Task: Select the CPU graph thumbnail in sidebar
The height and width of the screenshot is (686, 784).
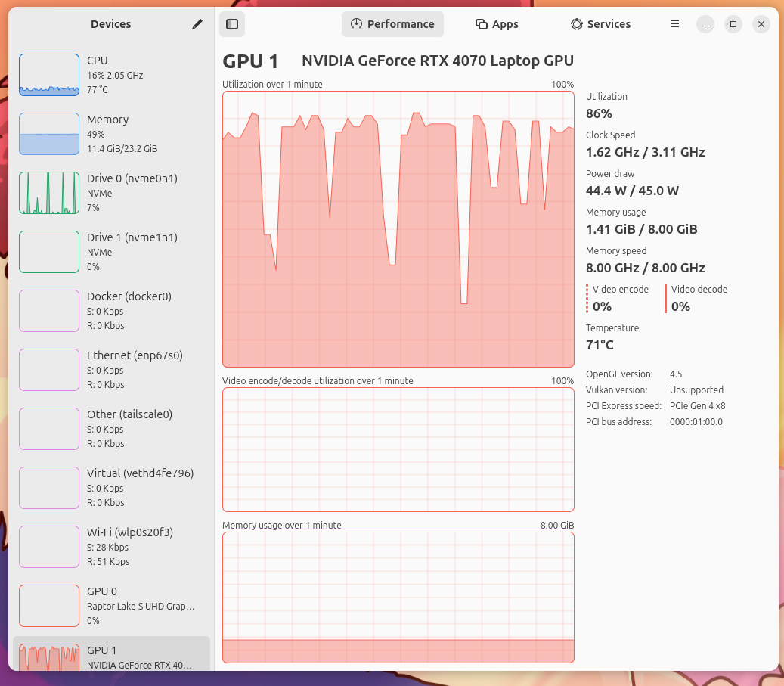Action: [x=49, y=75]
